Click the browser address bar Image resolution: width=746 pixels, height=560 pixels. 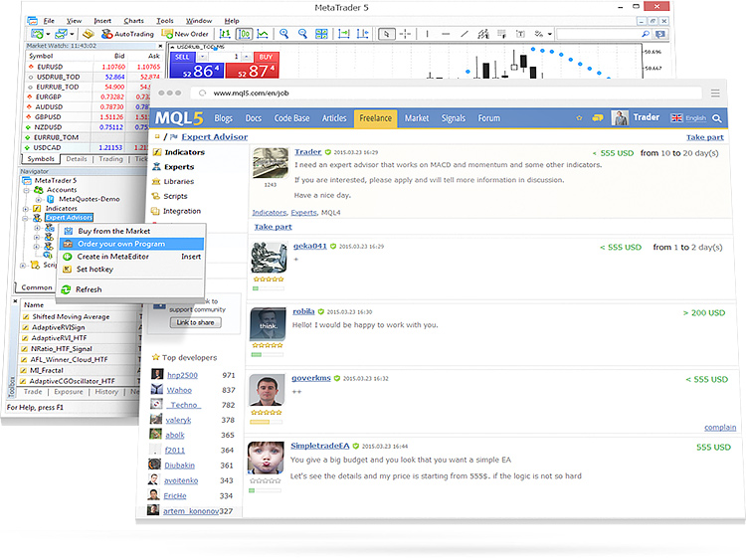446,93
